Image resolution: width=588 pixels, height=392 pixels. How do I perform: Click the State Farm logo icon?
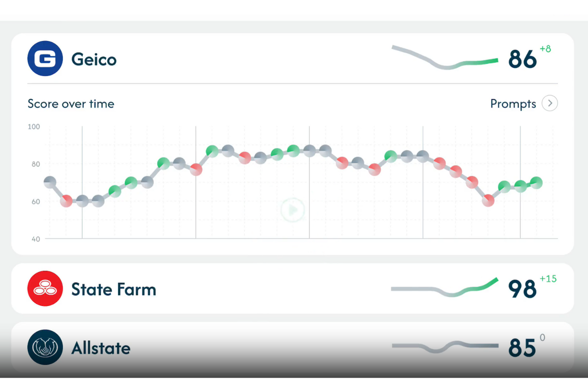point(45,288)
